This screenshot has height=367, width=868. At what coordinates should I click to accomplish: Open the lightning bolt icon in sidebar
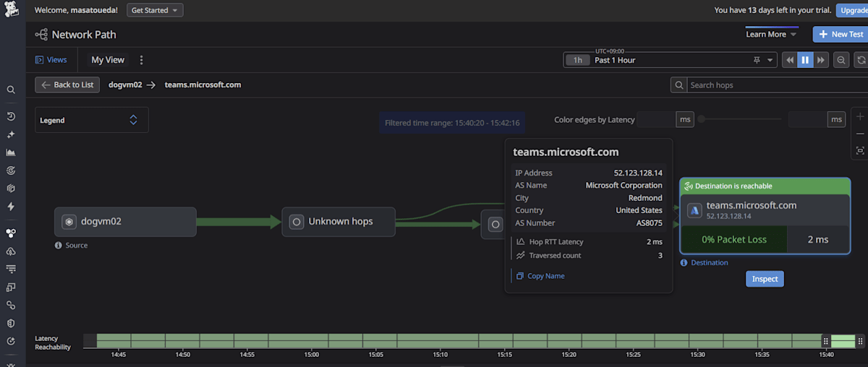click(11, 207)
